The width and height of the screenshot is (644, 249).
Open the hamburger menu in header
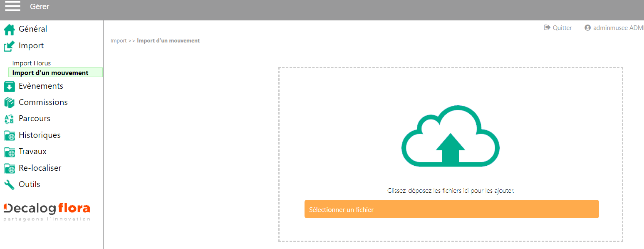[x=12, y=6]
